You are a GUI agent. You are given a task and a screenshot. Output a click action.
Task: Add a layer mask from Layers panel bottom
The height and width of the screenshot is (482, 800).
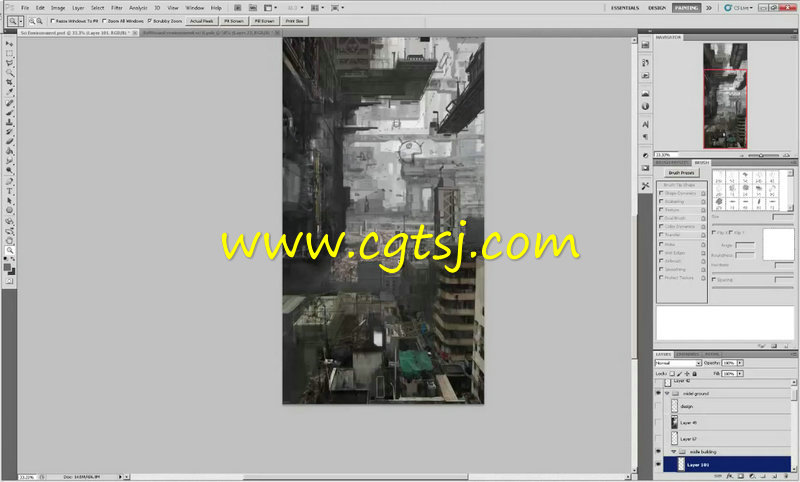click(742, 476)
